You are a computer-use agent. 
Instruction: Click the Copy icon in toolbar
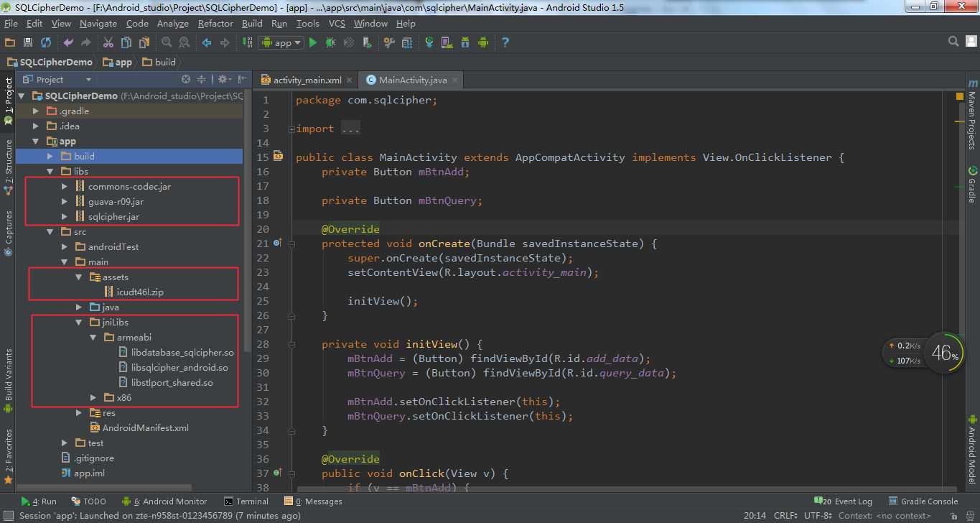(x=126, y=43)
